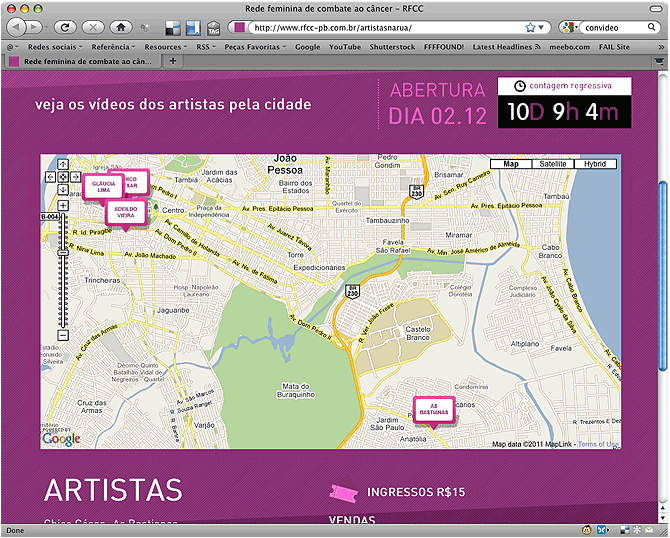Open the RSS bookmarks folder

click(x=206, y=47)
